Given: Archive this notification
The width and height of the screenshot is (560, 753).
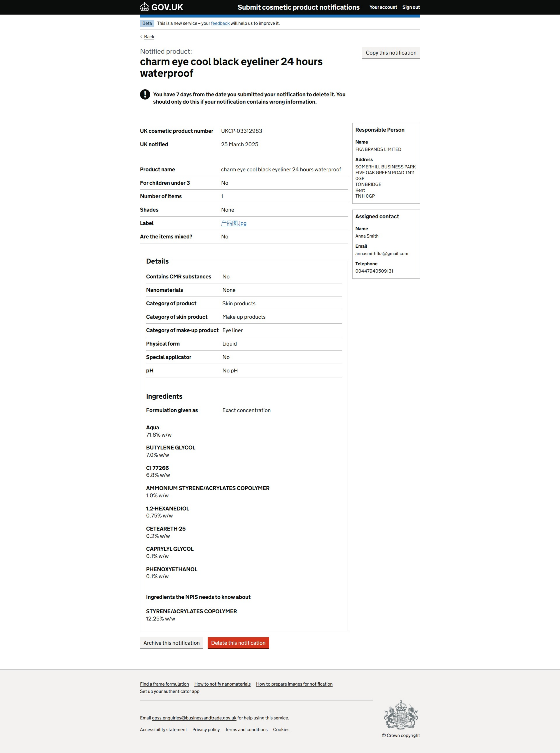Looking at the screenshot, I should tap(171, 643).
